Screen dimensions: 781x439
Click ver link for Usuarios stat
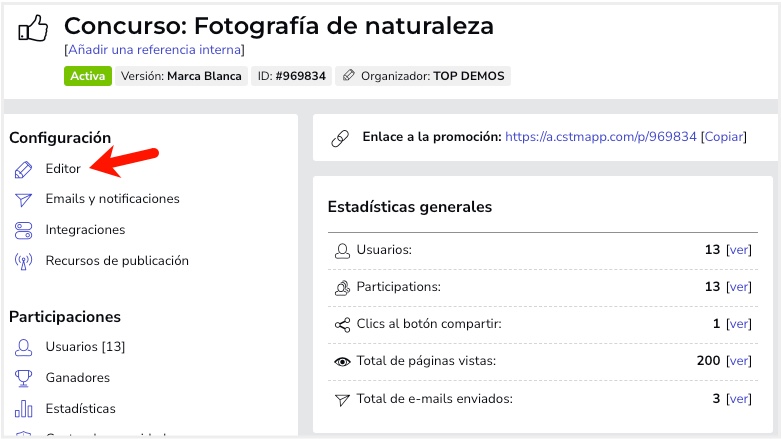pos(739,250)
